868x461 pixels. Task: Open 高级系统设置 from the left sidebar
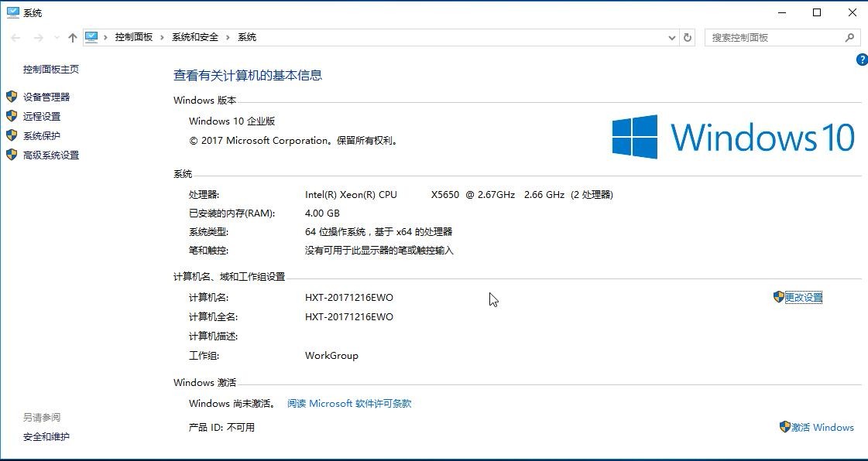pyautogui.click(x=51, y=155)
